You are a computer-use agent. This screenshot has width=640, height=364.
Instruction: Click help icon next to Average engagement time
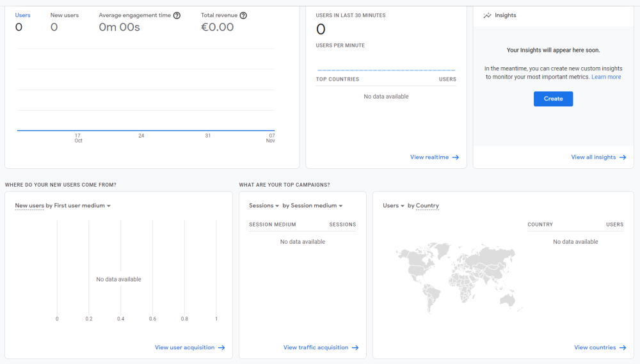click(177, 15)
